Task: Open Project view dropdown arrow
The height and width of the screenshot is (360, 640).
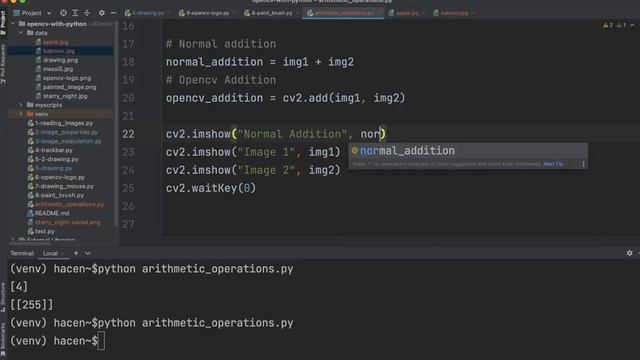Action: click(x=49, y=13)
